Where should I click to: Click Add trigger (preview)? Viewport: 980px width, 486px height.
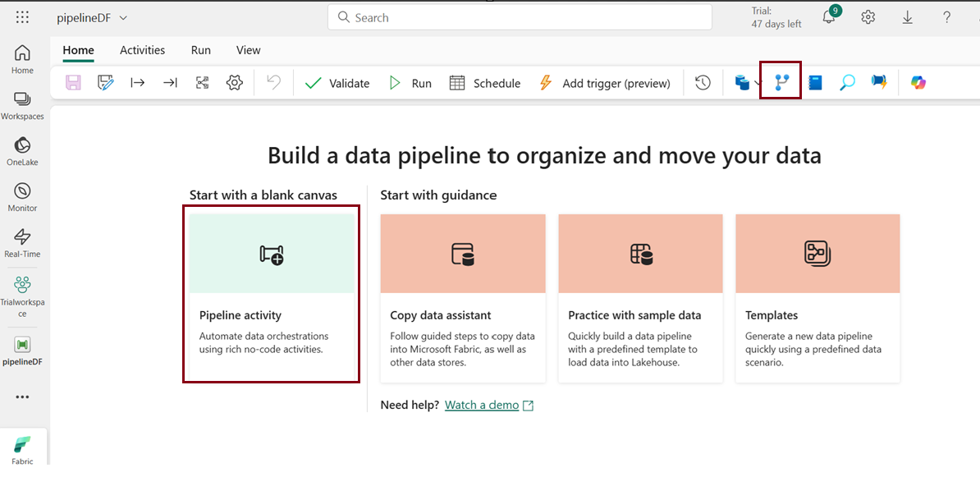point(604,83)
